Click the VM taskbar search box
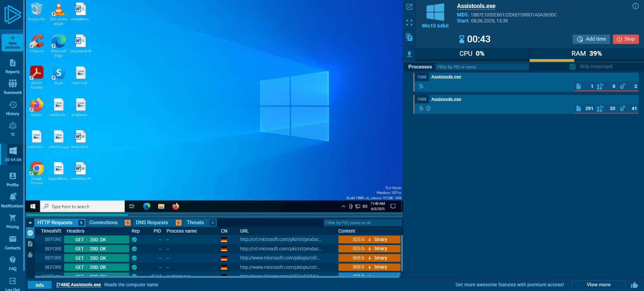This screenshot has width=644, height=291. click(x=83, y=206)
